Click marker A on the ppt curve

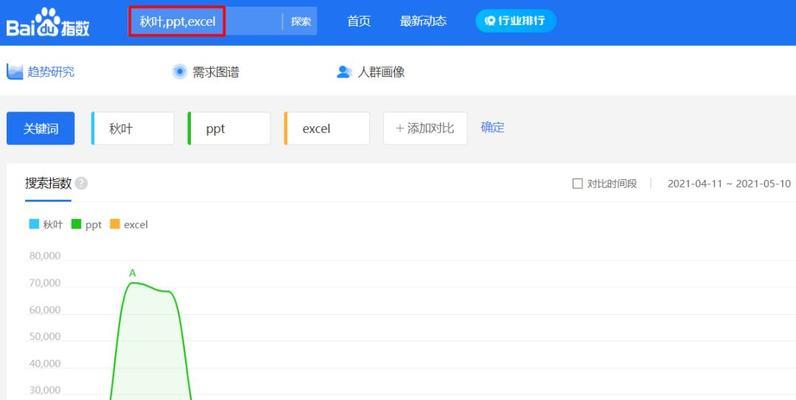coord(132,274)
